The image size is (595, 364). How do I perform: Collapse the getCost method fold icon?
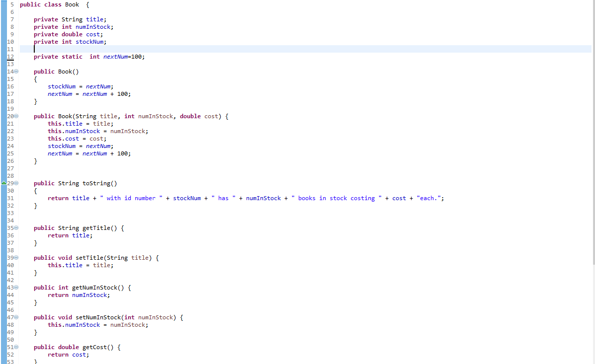coord(16,347)
